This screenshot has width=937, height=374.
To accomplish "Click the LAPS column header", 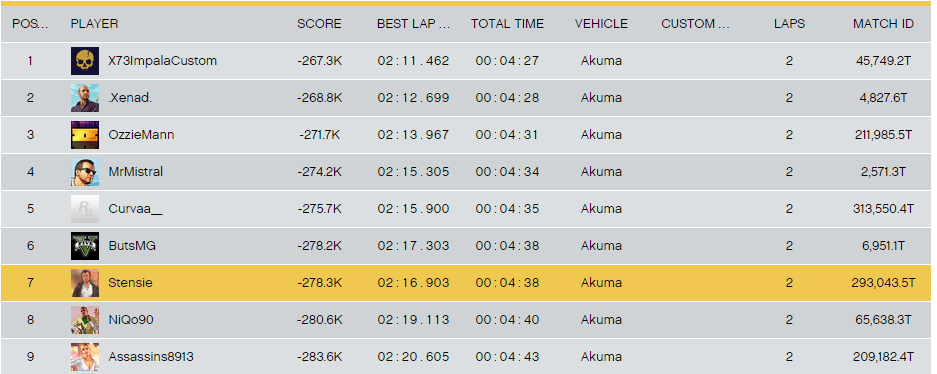I will coord(789,24).
